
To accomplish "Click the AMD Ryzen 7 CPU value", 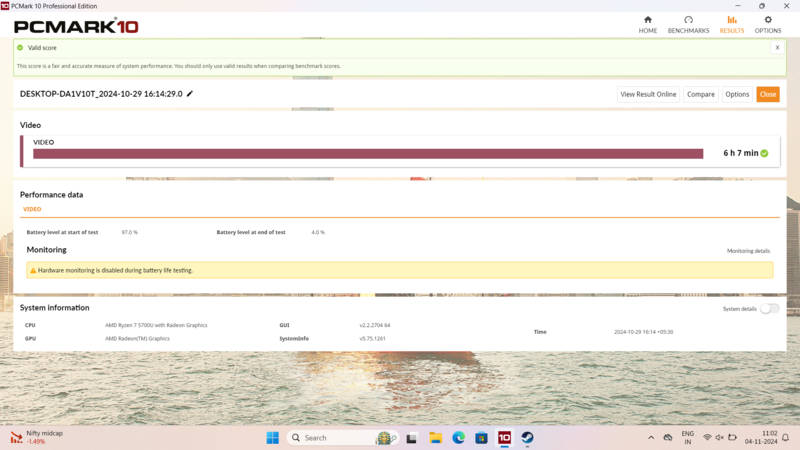I will coord(156,325).
